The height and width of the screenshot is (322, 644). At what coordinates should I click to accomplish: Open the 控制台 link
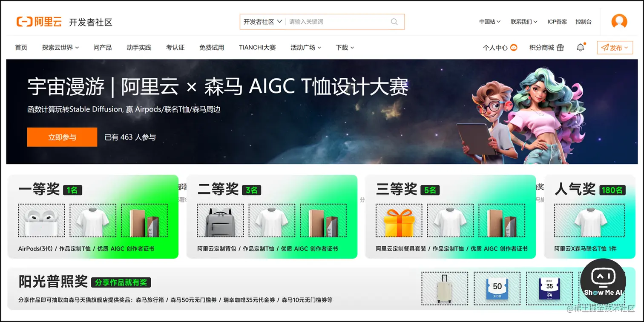pos(583,22)
